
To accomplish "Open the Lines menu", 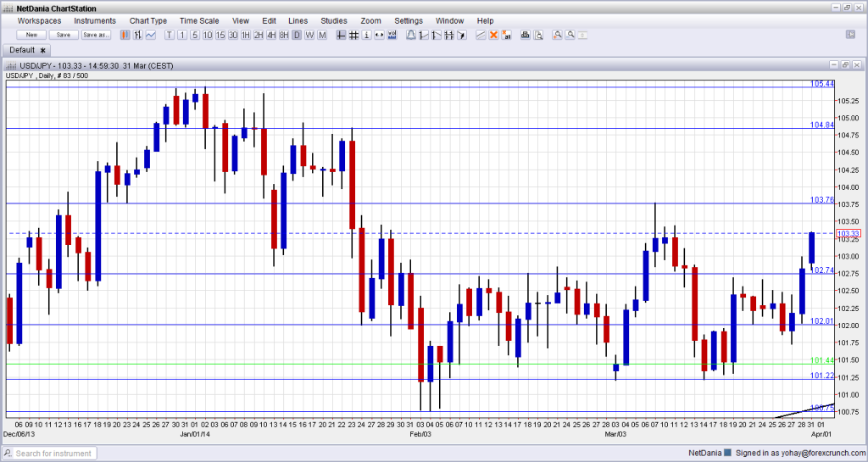I will point(298,21).
